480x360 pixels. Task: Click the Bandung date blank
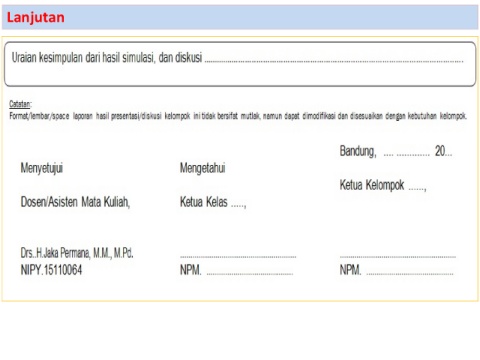click(407, 154)
